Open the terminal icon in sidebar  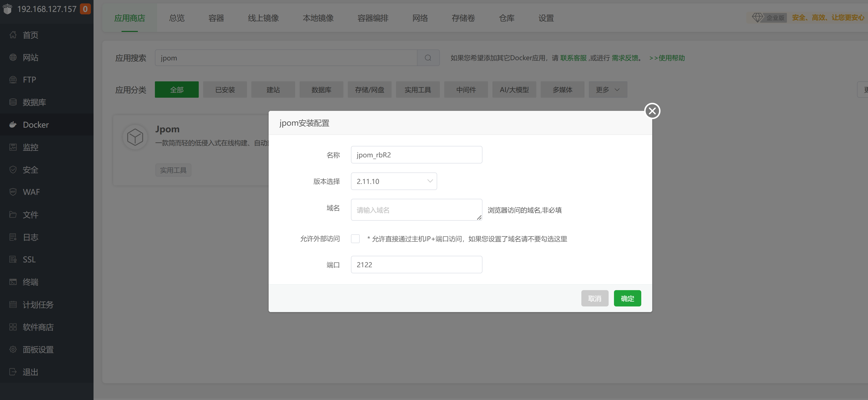(x=13, y=282)
